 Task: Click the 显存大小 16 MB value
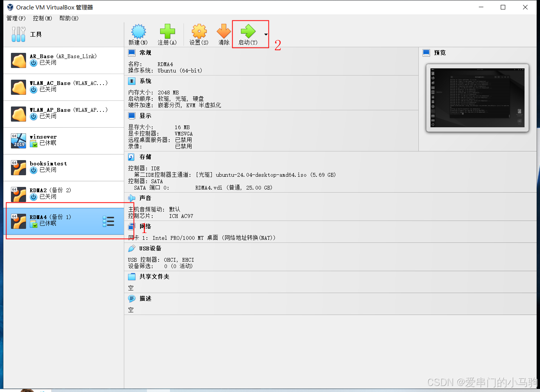[x=182, y=127]
